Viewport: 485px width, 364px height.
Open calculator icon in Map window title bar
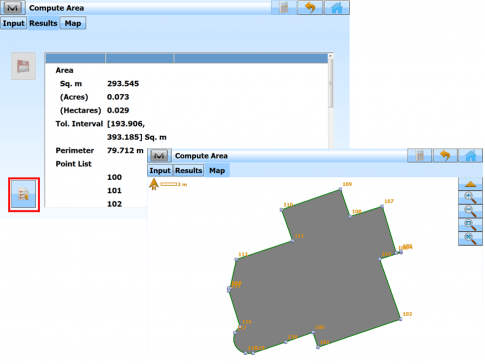click(x=420, y=155)
